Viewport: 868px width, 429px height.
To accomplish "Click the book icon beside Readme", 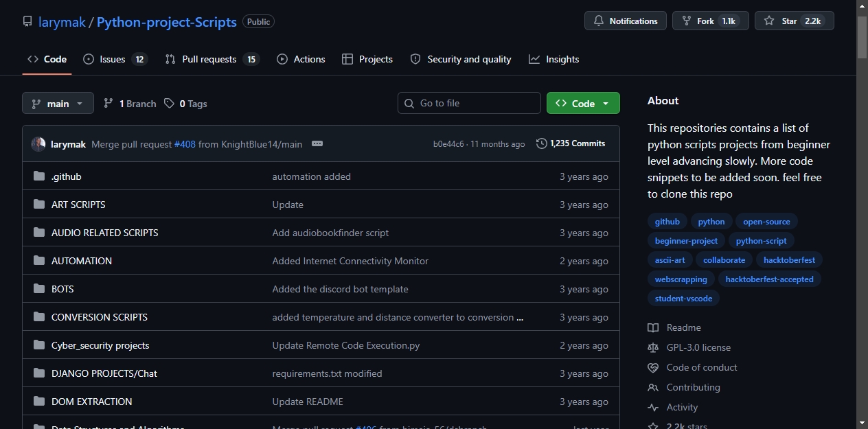I will tap(653, 327).
